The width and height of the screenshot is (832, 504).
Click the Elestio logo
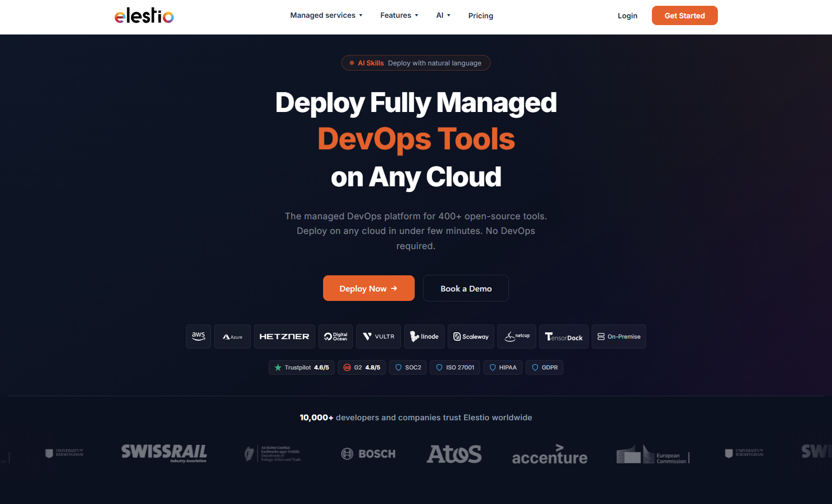tap(144, 16)
